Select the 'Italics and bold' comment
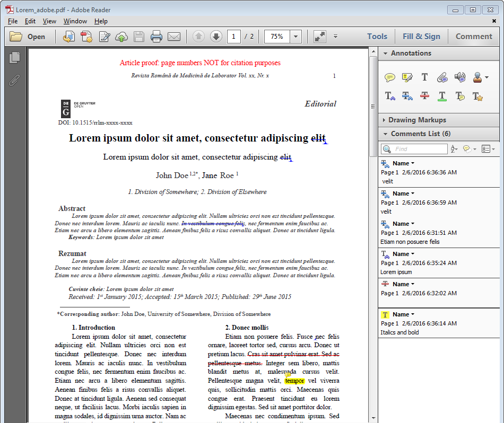Screen dimensions: 504x423 click(x=439, y=323)
